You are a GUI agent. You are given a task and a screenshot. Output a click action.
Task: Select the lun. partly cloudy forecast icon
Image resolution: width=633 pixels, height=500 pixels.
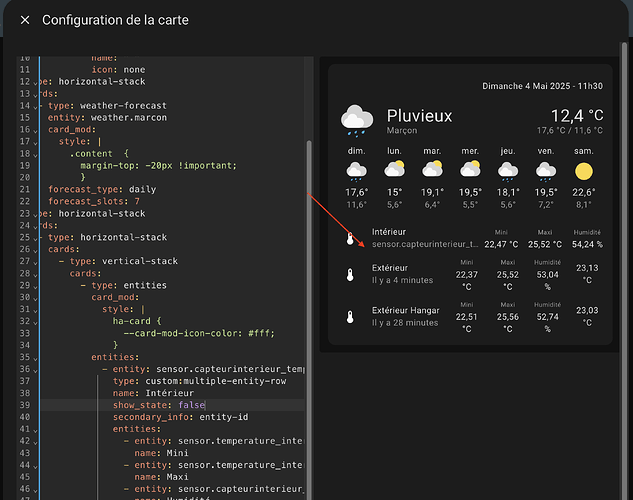pyautogui.click(x=394, y=169)
